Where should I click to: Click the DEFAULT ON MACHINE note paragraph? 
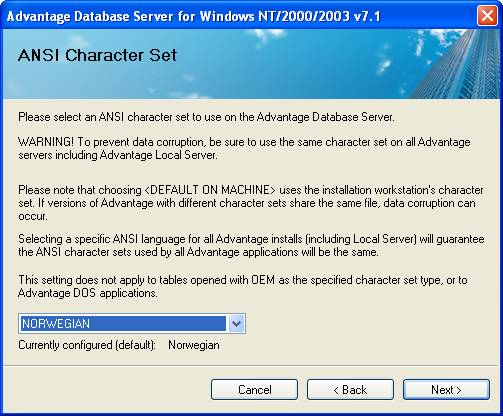click(x=251, y=203)
